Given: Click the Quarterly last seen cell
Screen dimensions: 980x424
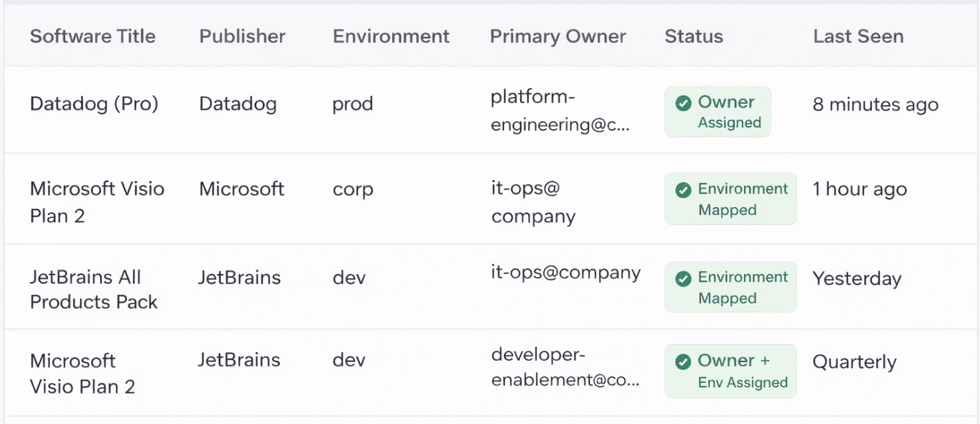Looking at the screenshot, I should [x=855, y=363].
